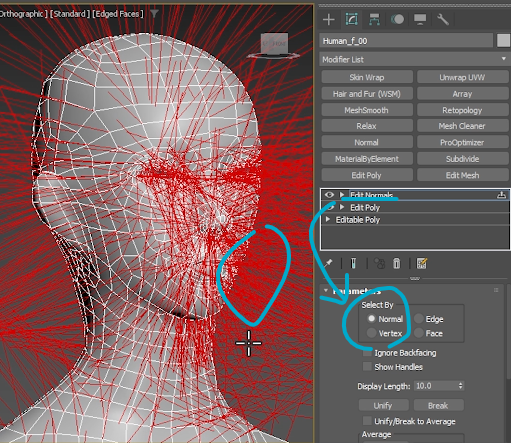Enable Ignore Backfacing checkbox
This screenshot has width=511, height=443.
367,353
